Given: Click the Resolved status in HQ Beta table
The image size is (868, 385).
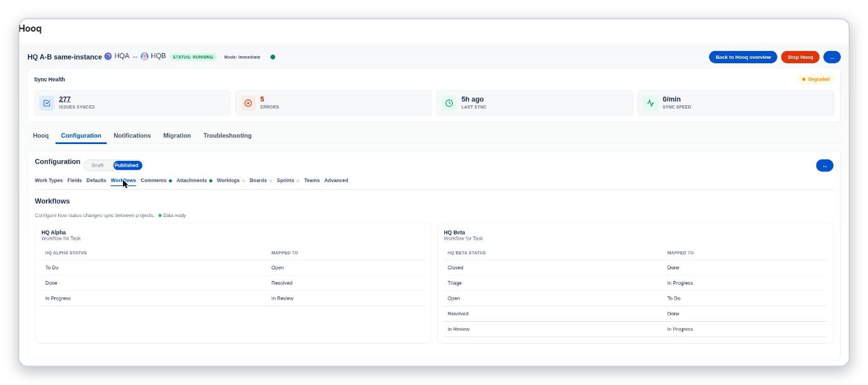Looking at the screenshot, I should (x=458, y=314).
